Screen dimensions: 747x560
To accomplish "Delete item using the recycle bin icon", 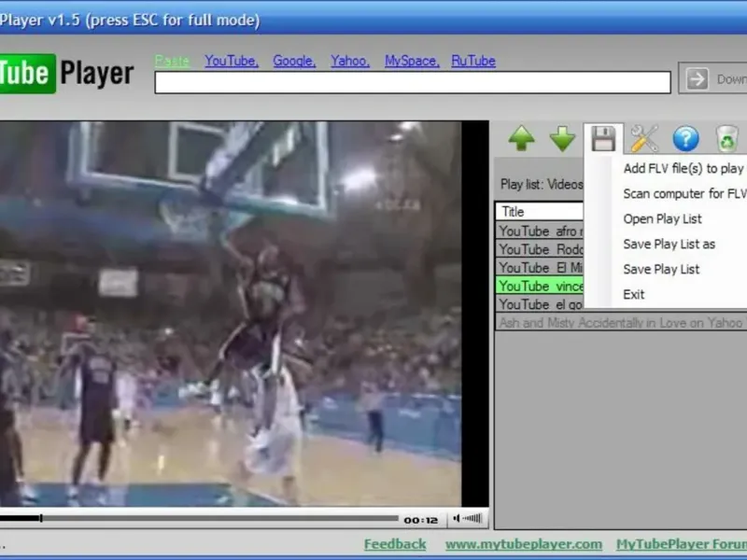I will (x=727, y=138).
